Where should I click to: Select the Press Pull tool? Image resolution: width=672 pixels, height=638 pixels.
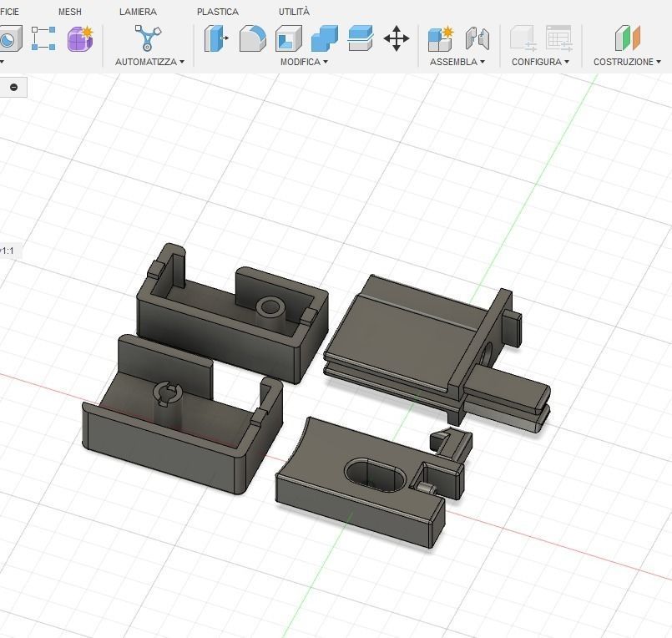pyautogui.click(x=216, y=38)
